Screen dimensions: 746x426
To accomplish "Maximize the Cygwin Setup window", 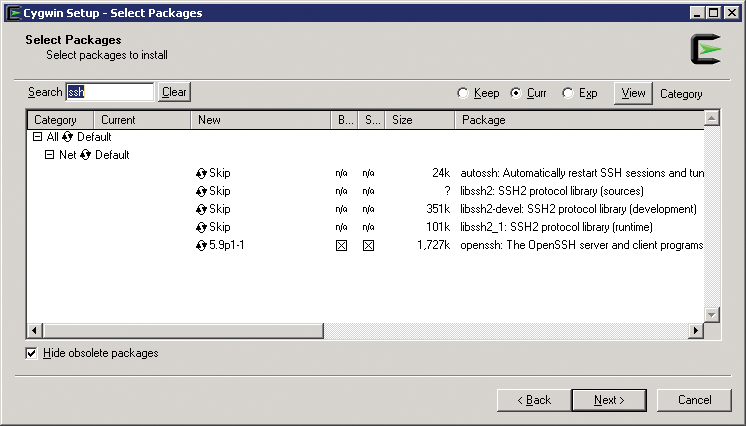I will (x=714, y=13).
